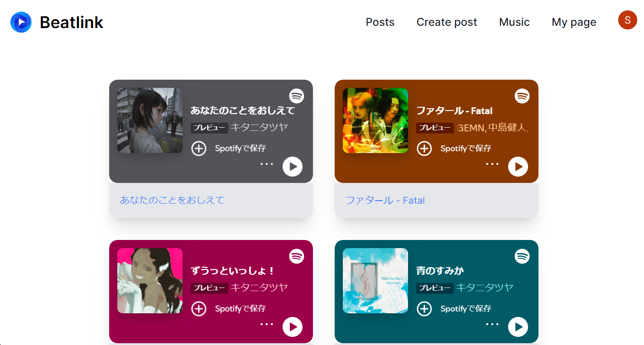Click plus icon to save ファタール - Fatal

point(424,148)
